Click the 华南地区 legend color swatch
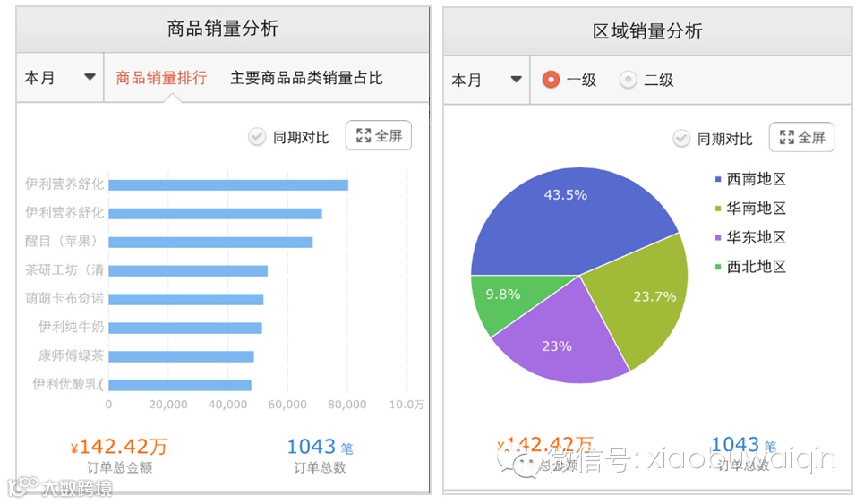864x504 pixels. [717, 209]
